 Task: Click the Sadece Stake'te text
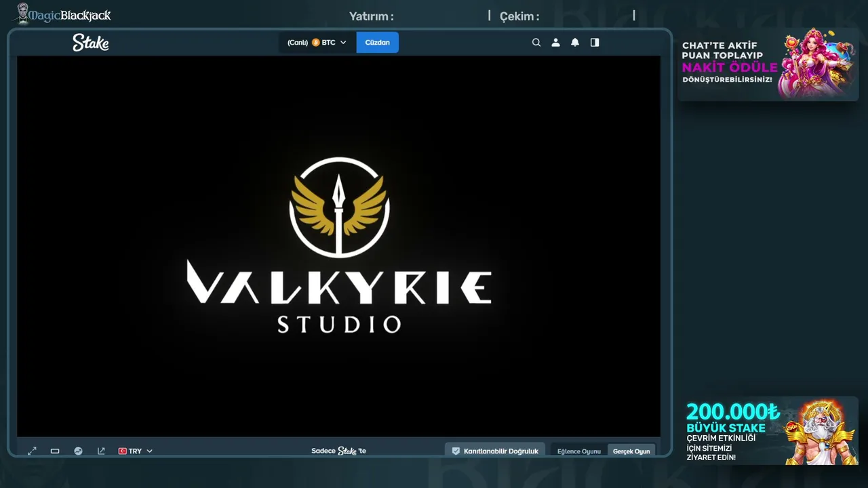tap(339, 451)
